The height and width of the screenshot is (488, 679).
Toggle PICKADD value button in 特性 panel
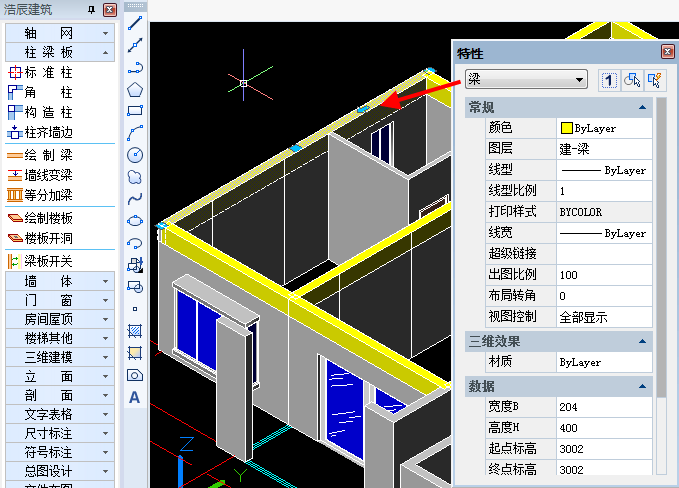609,80
